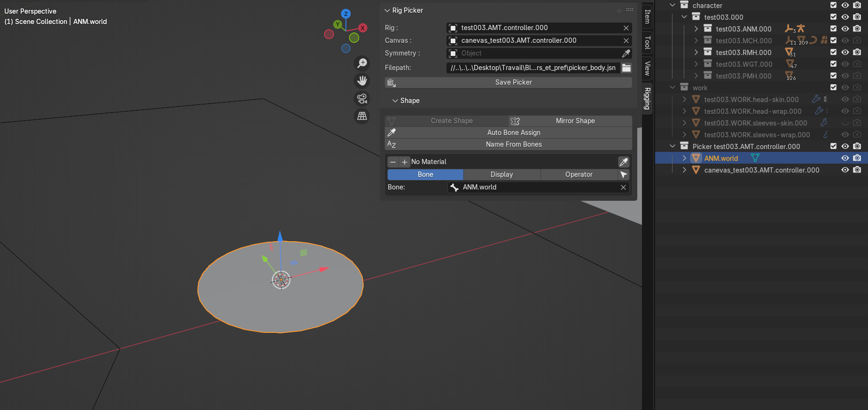The width and height of the screenshot is (868, 410).
Task: Click the Auto Bone Assign button
Action: point(513,133)
